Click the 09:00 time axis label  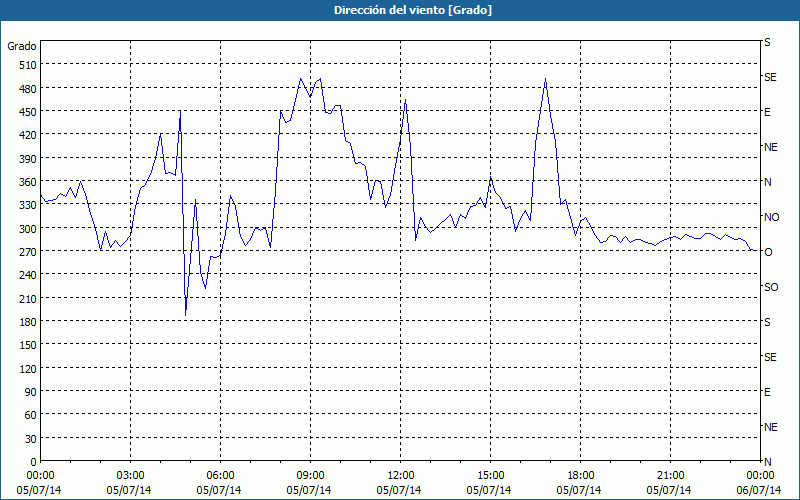point(310,476)
